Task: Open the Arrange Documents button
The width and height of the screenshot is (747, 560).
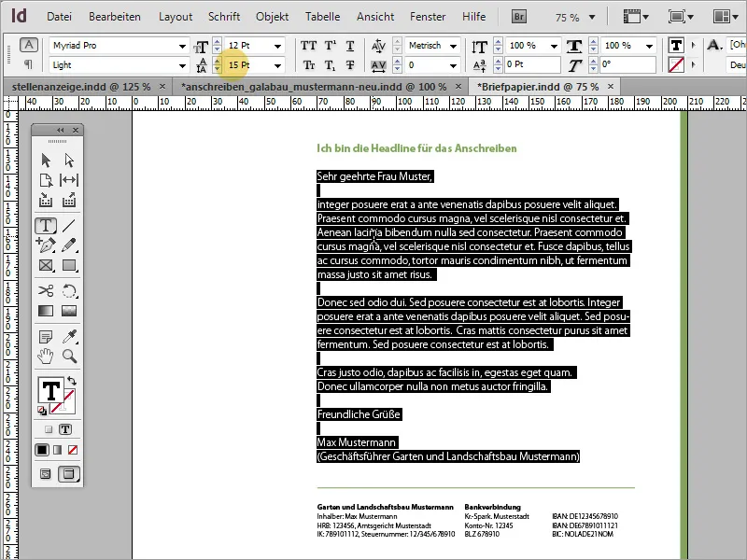Action: (726, 17)
